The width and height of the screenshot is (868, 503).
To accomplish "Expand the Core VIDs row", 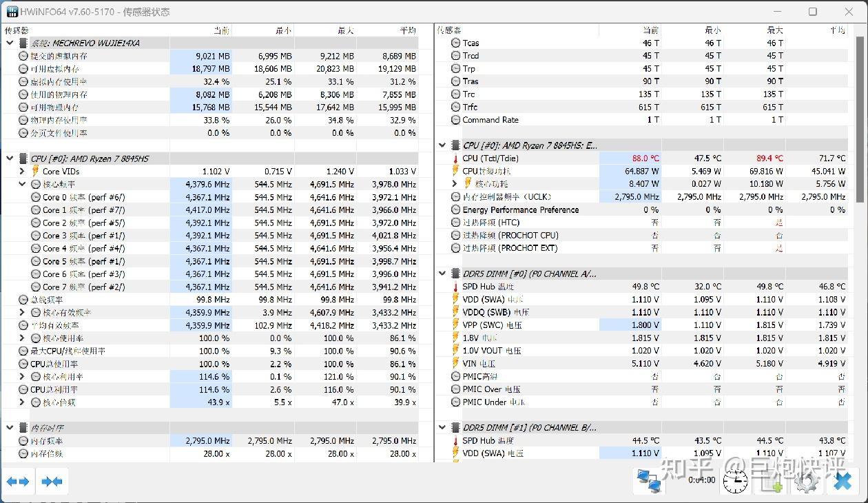I will 23,171.
